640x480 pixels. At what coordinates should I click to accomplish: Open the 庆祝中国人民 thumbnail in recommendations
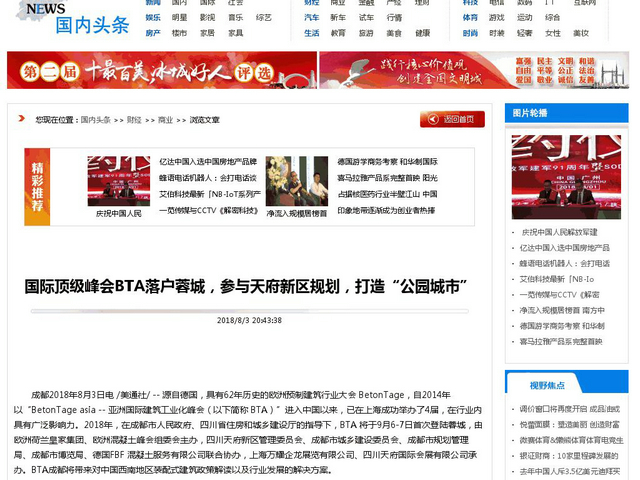pos(118,181)
